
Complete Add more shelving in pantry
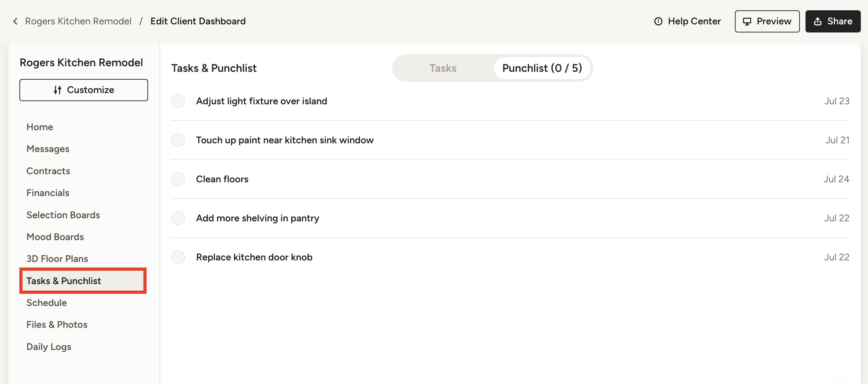(178, 218)
